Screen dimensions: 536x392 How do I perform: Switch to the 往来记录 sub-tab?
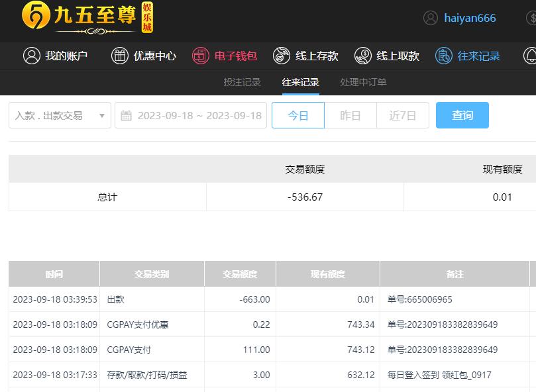[x=301, y=82]
